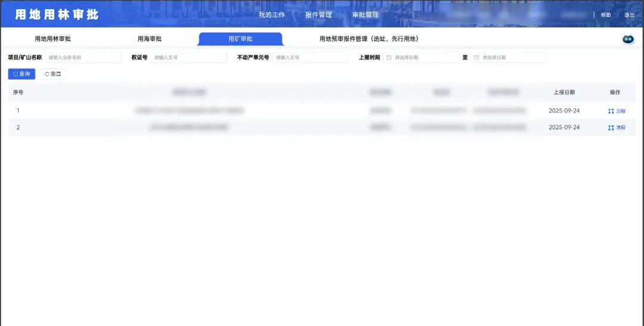Screen dimensions: 644x326
Task: Select the 用矿审批 tab
Action: [x=240, y=39]
